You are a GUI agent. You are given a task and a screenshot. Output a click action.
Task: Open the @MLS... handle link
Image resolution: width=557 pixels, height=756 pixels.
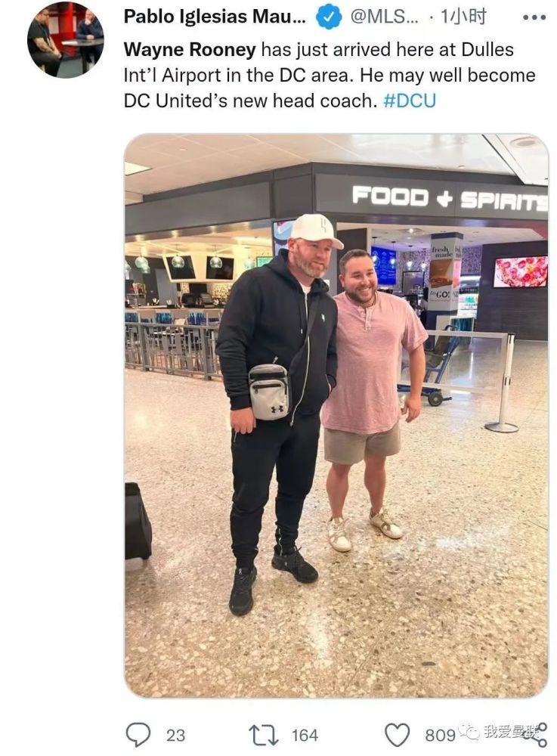pyautogui.click(x=384, y=17)
